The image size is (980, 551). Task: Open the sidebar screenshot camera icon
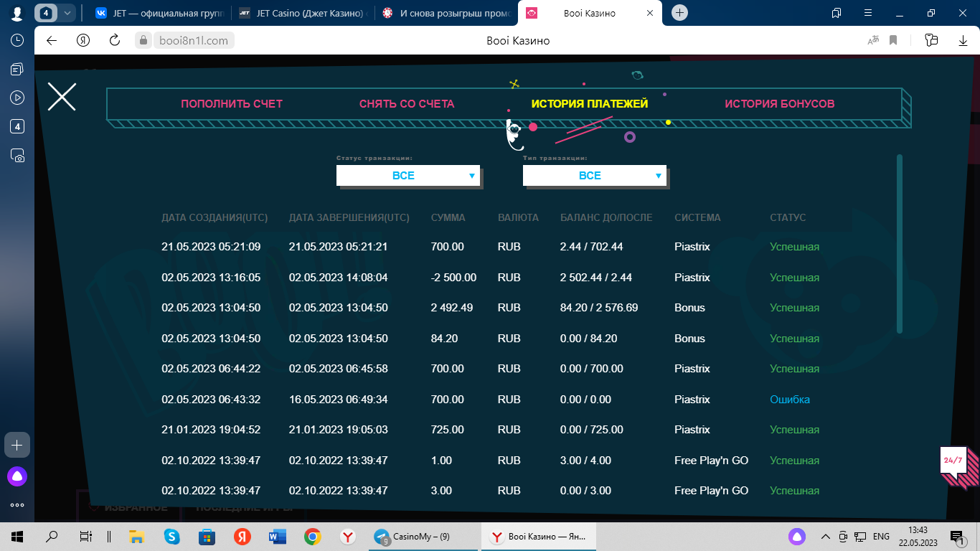click(x=17, y=155)
